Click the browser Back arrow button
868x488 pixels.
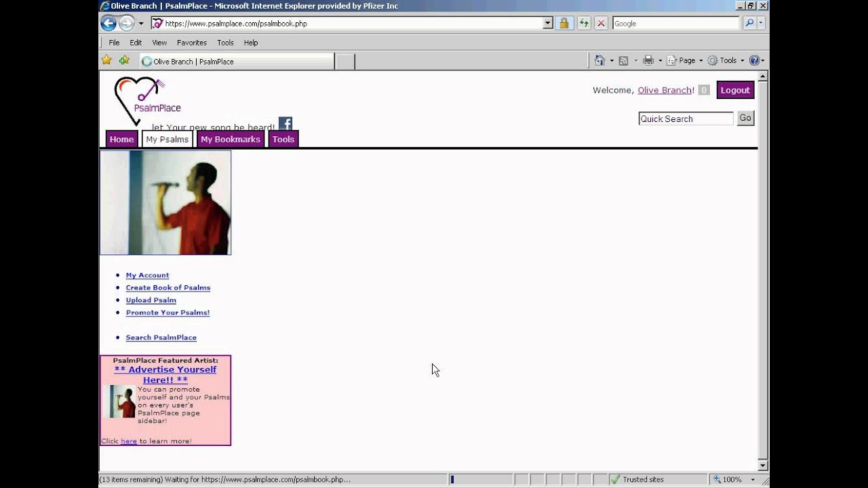pos(108,23)
